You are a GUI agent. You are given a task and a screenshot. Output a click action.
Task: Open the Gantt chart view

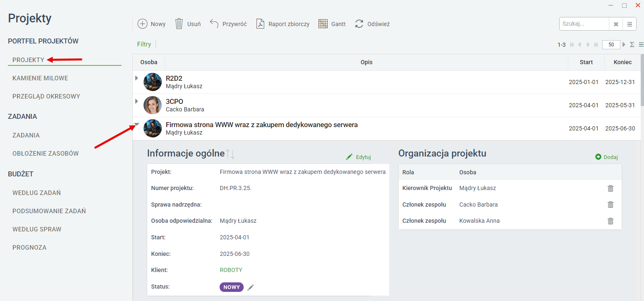[x=332, y=24]
